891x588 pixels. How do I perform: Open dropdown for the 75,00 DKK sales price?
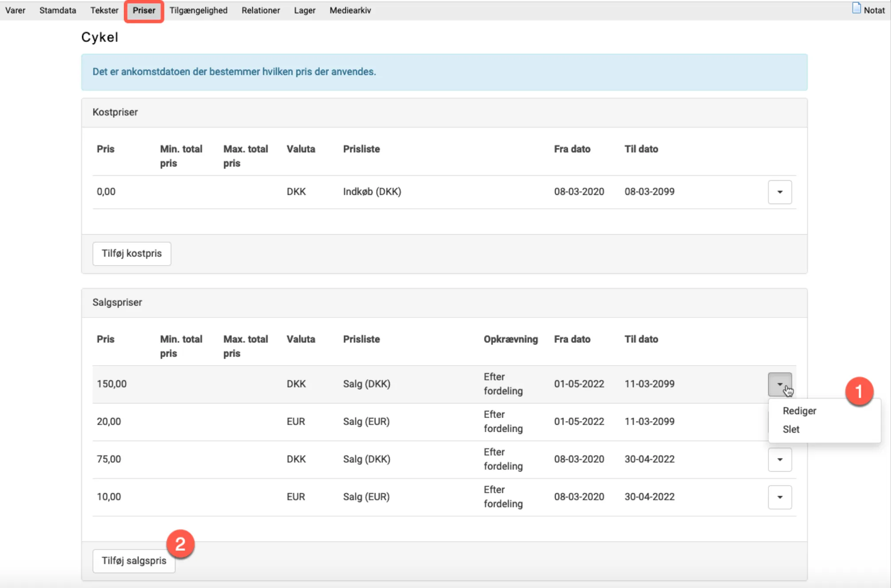[779, 459]
